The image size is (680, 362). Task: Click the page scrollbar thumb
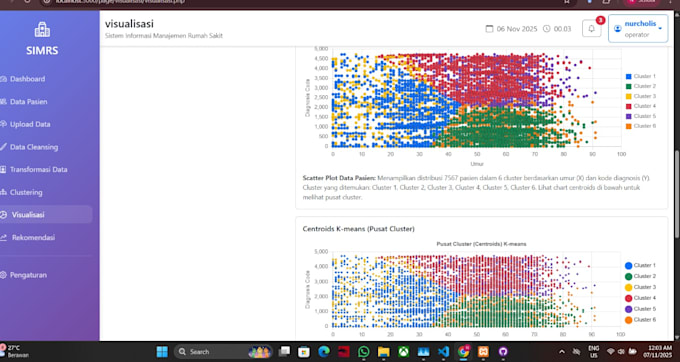(677, 193)
